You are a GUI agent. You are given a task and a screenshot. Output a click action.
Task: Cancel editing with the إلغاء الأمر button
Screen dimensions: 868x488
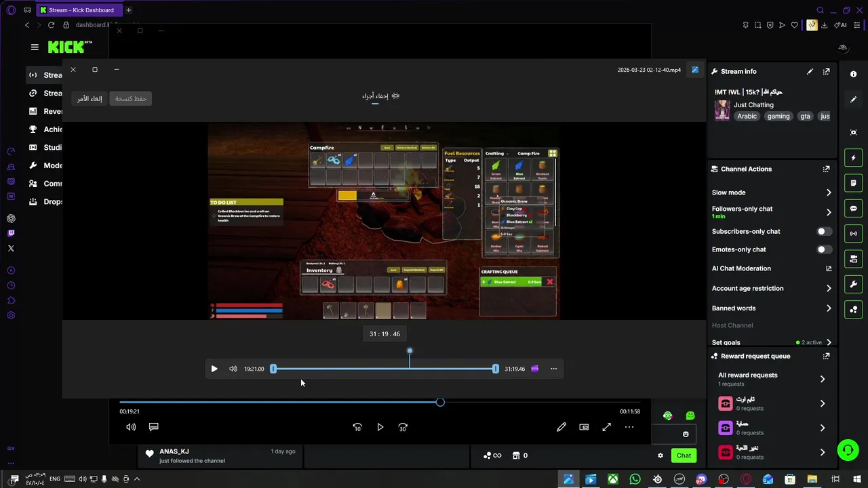[x=90, y=99]
